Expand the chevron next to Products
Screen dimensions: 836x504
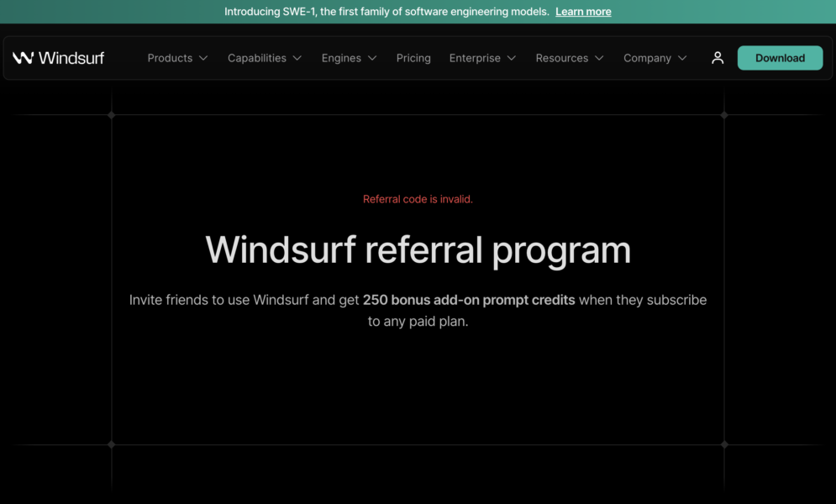[203, 58]
